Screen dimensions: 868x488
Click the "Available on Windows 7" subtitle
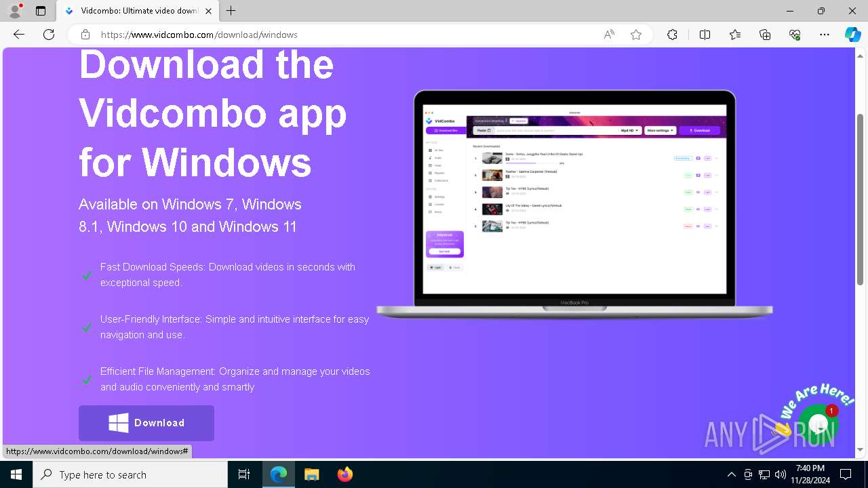[x=190, y=216]
